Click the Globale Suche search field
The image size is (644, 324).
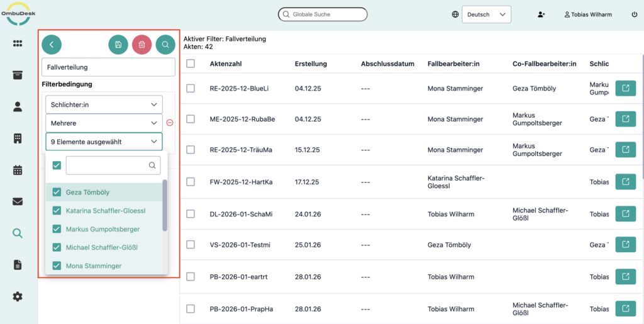coord(323,14)
